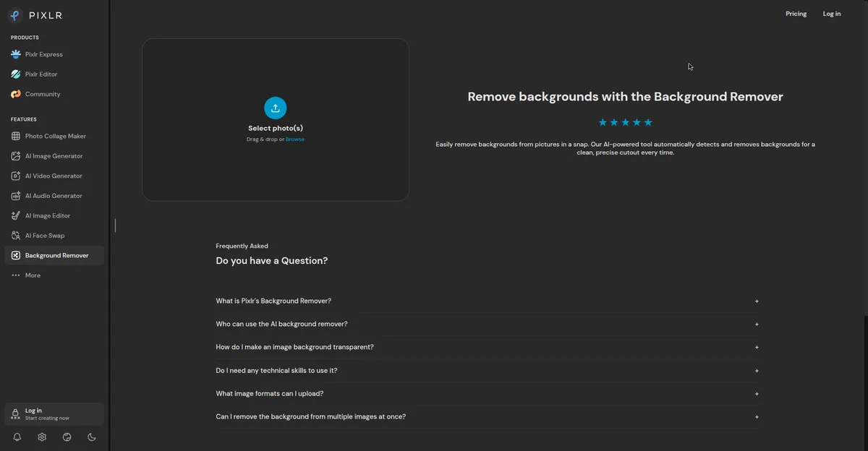Click the More label in sidebar
Viewport: 868px width, 451px height.
click(x=33, y=275)
